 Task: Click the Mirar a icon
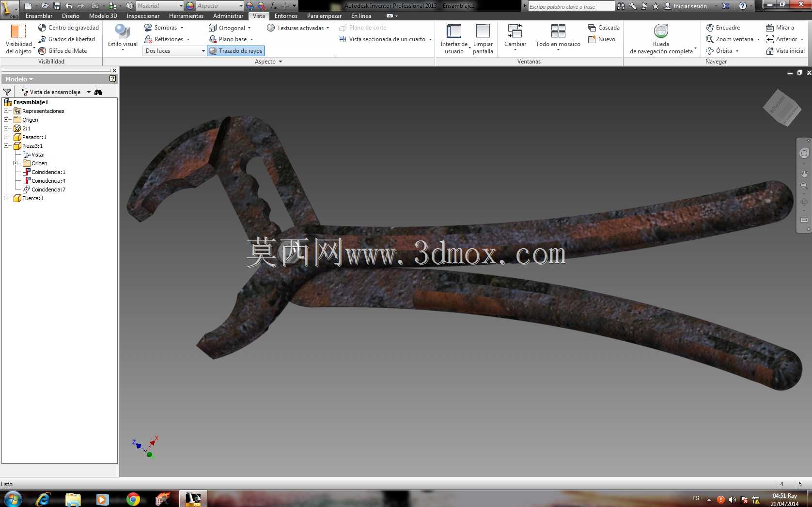click(x=770, y=28)
